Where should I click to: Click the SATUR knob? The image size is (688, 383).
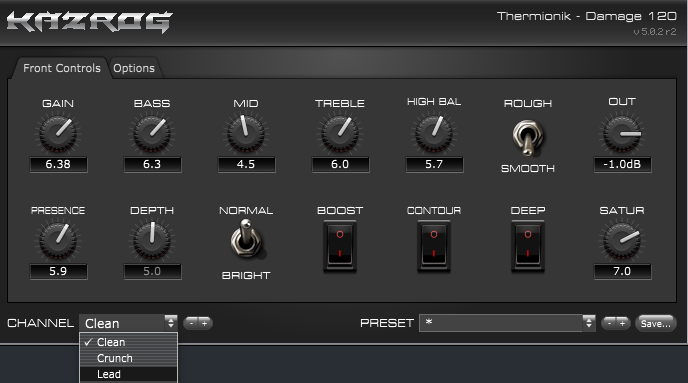coord(622,240)
